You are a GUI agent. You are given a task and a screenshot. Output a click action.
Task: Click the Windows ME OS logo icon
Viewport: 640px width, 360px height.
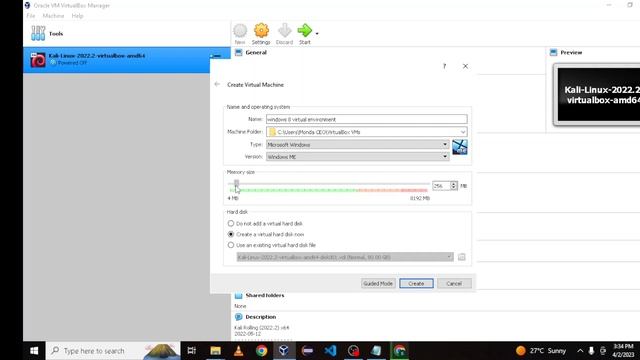pos(460,147)
